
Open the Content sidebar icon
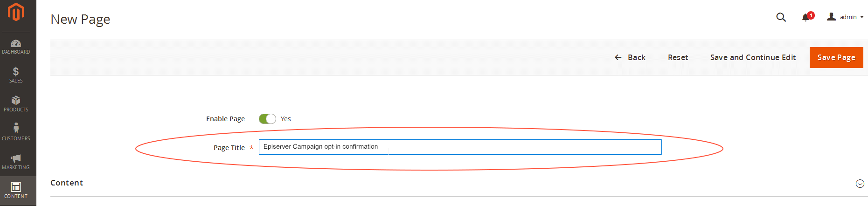(16, 187)
